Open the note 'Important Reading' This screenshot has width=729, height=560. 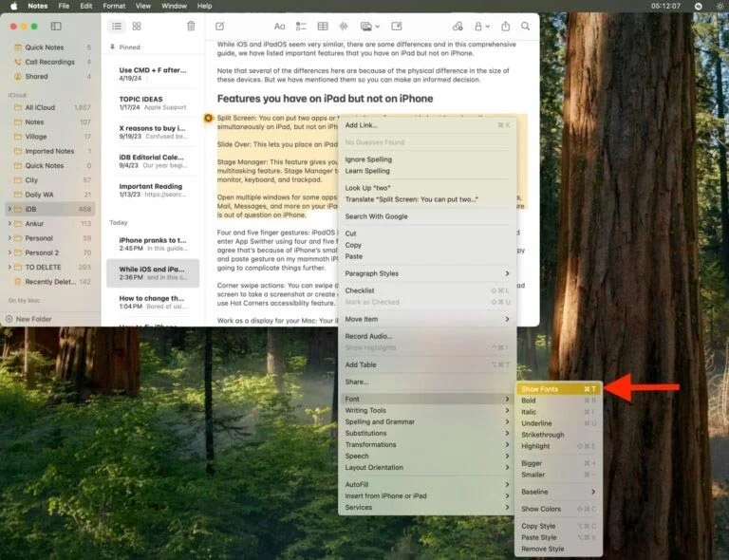[153, 190]
